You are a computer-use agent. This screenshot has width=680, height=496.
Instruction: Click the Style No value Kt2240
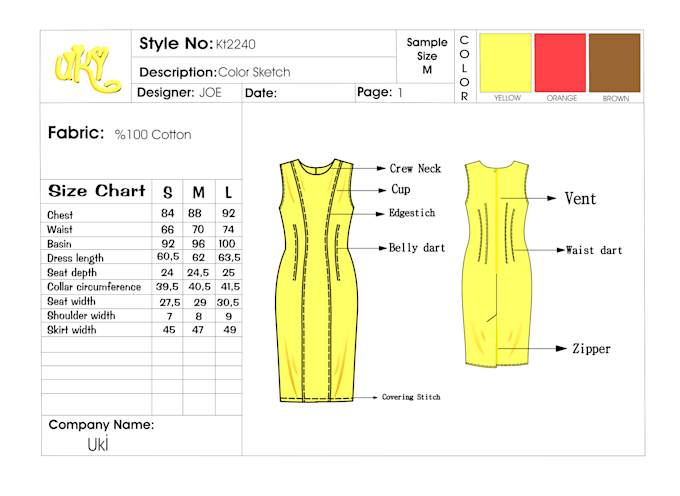[x=235, y=44]
